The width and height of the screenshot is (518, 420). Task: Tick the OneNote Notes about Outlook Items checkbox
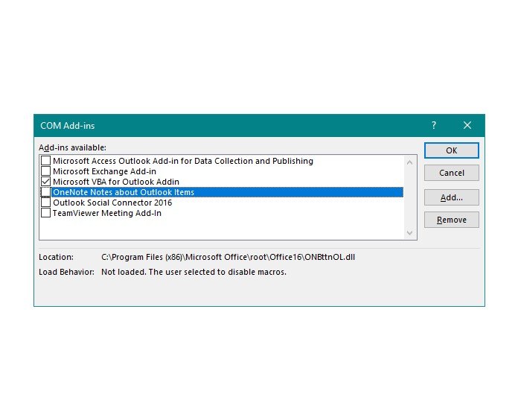click(x=45, y=192)
